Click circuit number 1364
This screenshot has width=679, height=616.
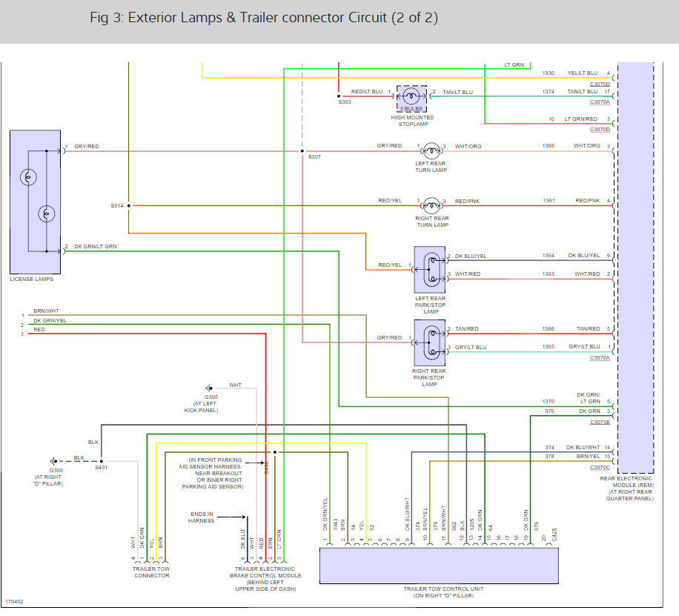pos(549,256)
